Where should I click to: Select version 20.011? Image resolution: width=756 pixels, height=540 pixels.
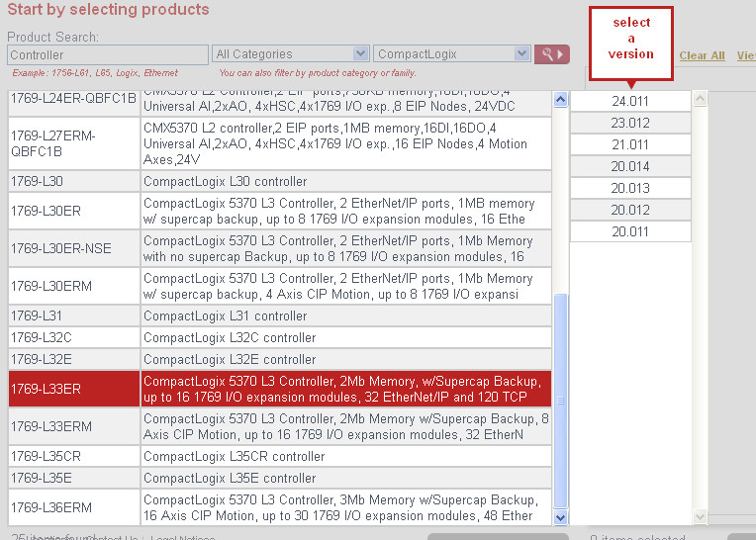[x=630, y=231]
